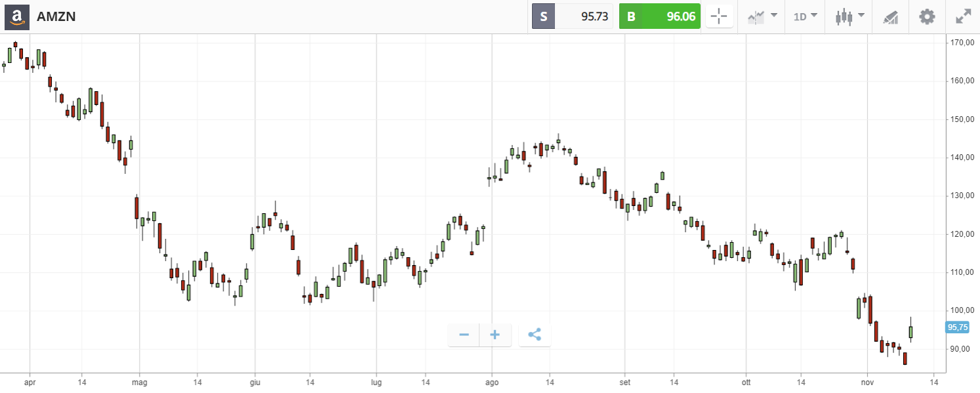Click the ago label on time axis

pos(492,381)
